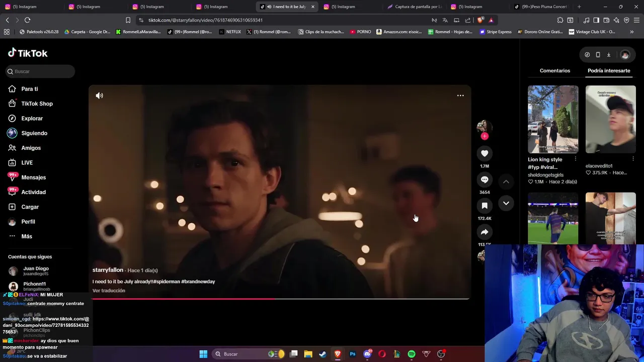Open the Windows Start button
This screenshot has width=644, height=362.
point(203,354)
